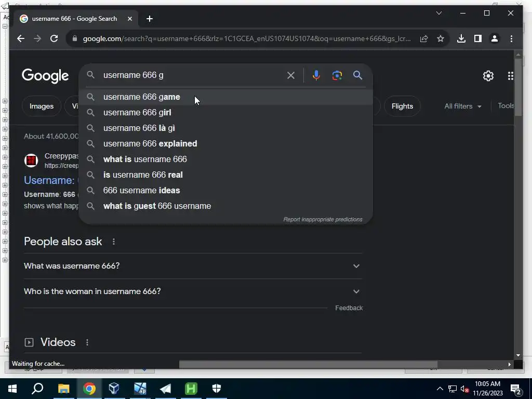
Task: Submit search with blue magnifier icon
Action: tap(357, 75)
